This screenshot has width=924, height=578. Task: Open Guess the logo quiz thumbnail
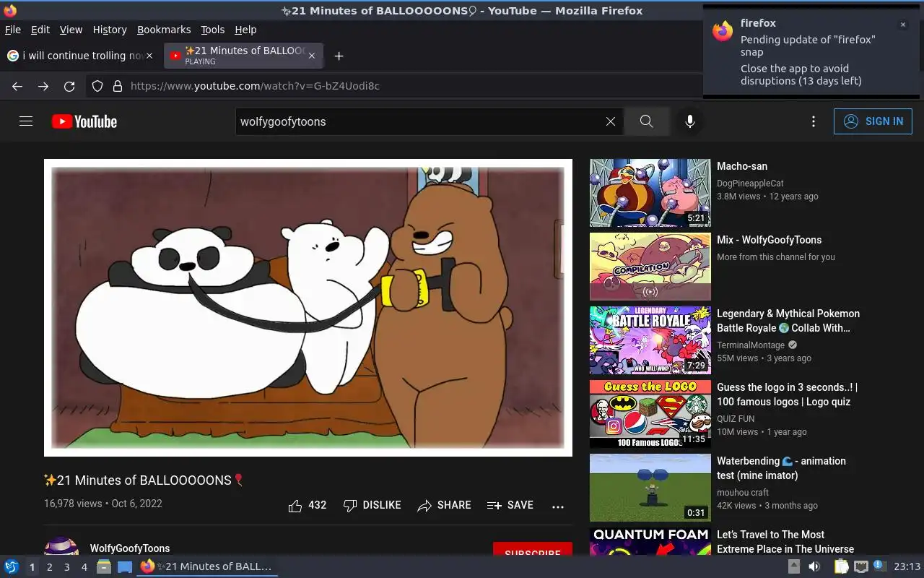click(x=650, y=414)
